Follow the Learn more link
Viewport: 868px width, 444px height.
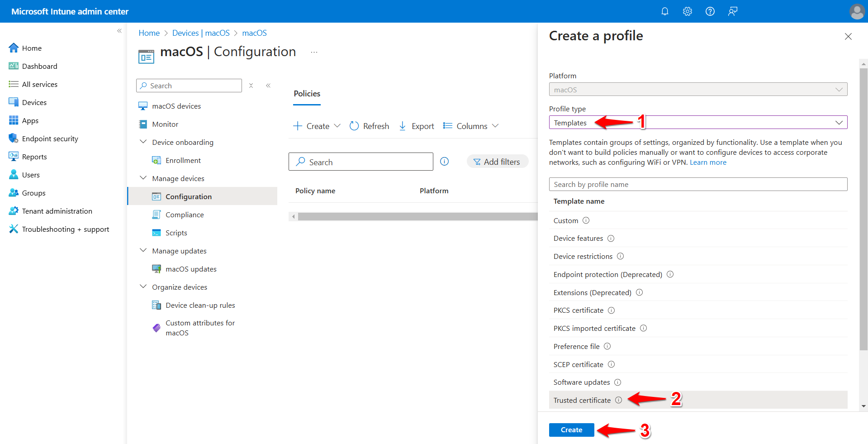708,162
